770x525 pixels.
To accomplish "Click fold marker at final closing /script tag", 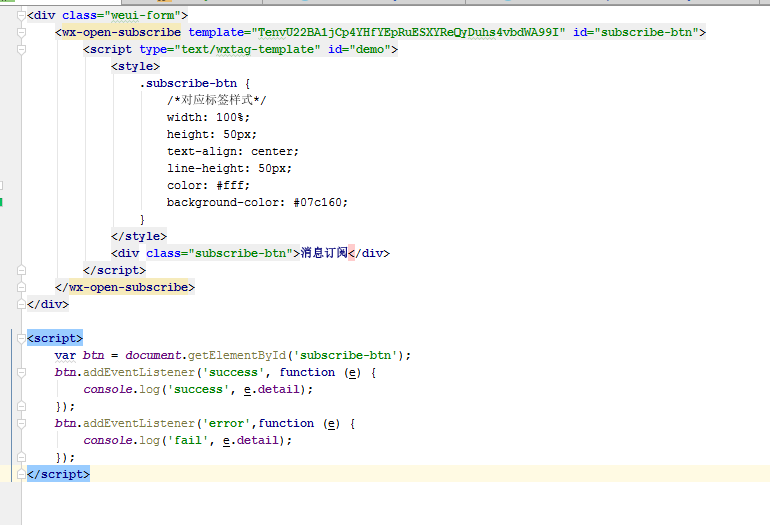I will click(21, 474).
